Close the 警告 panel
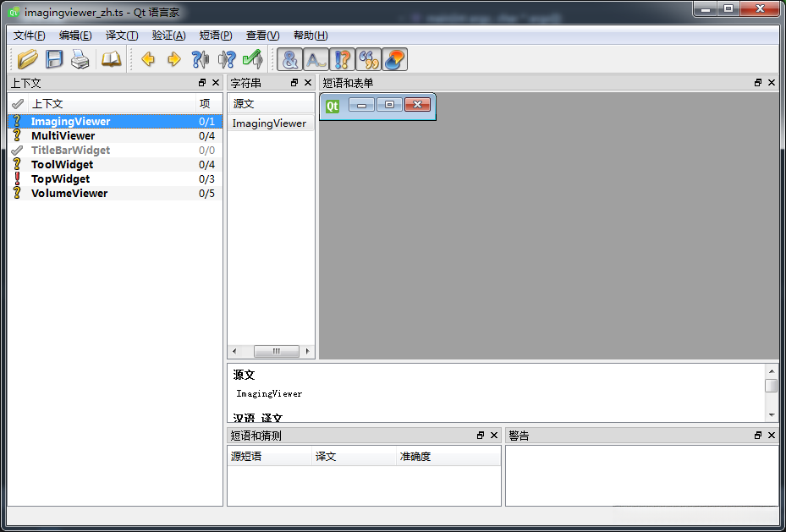Viewport: 786px width, 532px height. [x=772, y=436]
